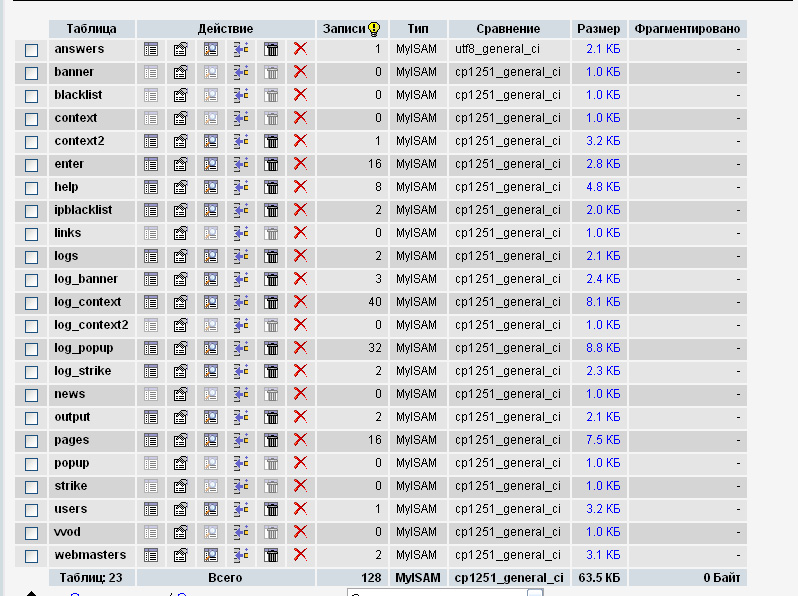Check the webmasters checkbox
Screen dimensions: 798x596
(x=32, y=556)
